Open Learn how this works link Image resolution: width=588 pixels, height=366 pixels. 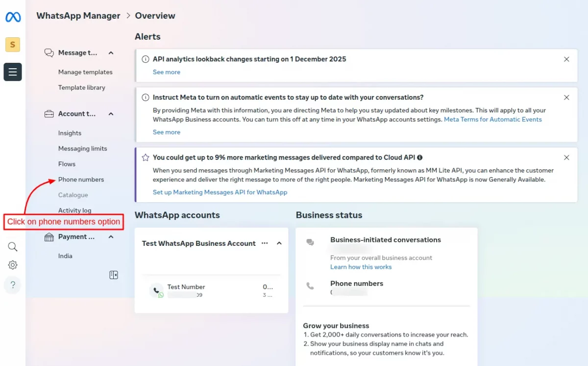pos(361,267)
